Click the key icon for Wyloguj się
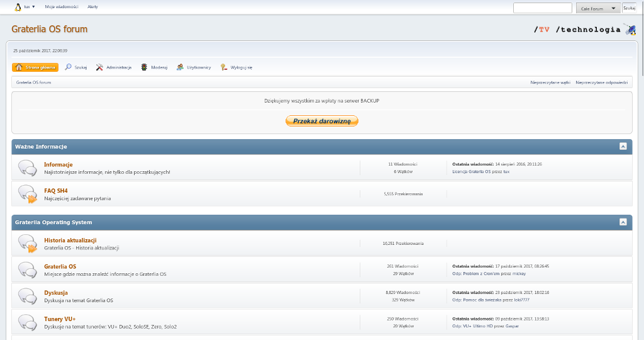This screenshot has height=340, width=644. tap(223, 67)
